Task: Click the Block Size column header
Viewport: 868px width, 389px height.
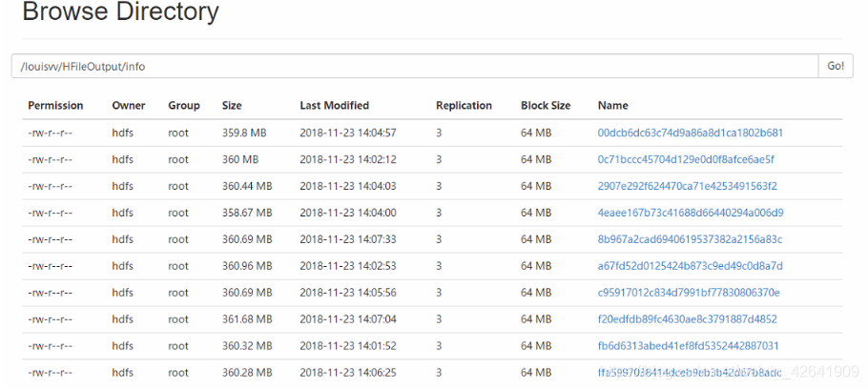Action: pyautogui.click(x=546, y=105)
